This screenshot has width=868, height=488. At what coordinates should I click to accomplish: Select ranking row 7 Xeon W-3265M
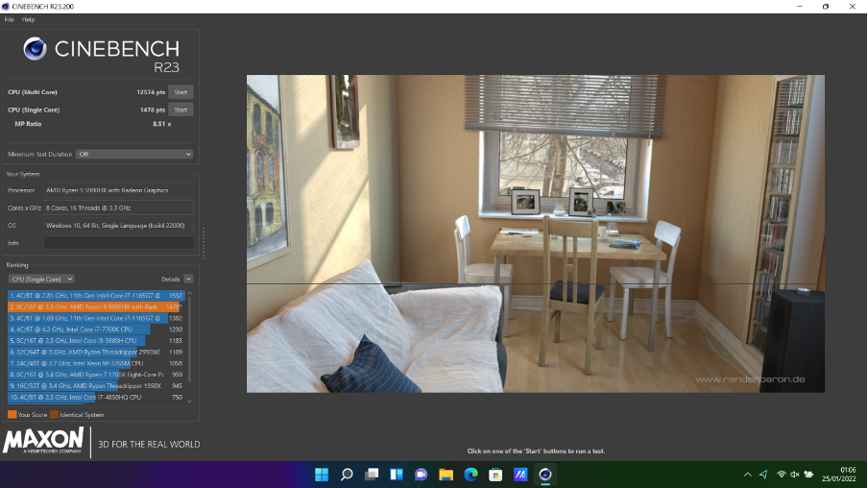coord(96,363)
